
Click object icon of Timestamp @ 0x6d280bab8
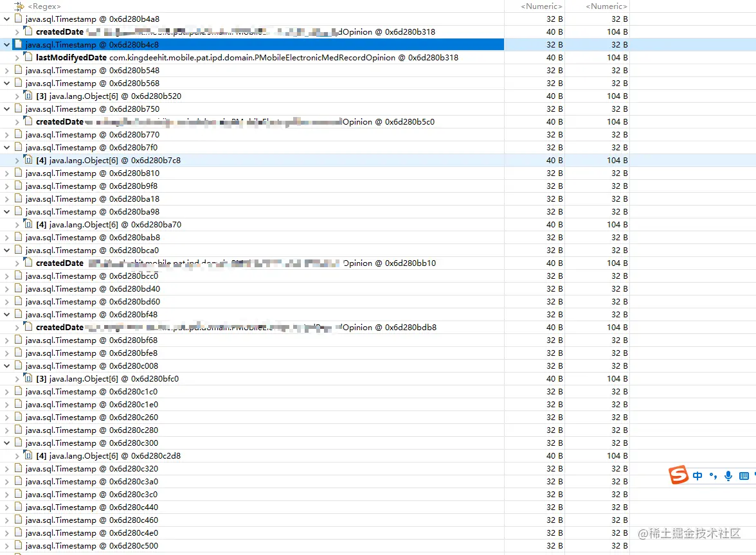click(x=18, y=237)
